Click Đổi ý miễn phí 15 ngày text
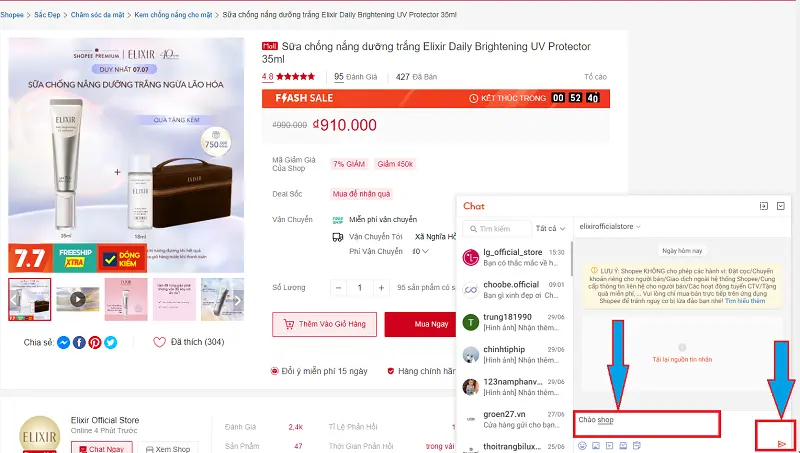This screenshot has width=800, height=453. pyautogui.click(x=324, y=371)
